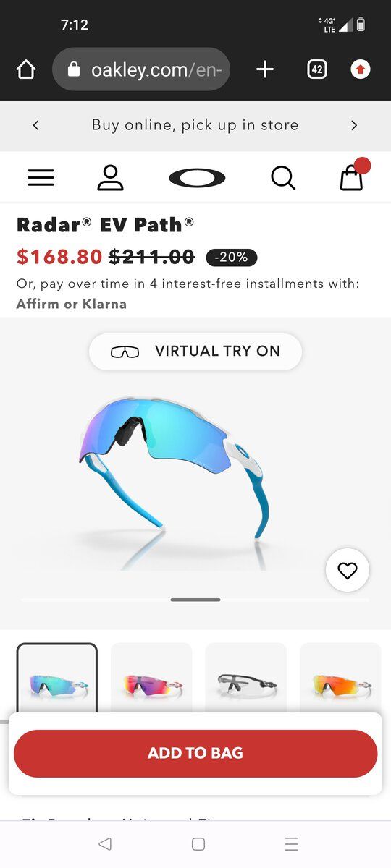Add Radar EV Path to bag
The height and width of the screenshot is (868, 391).
[195, 753]
